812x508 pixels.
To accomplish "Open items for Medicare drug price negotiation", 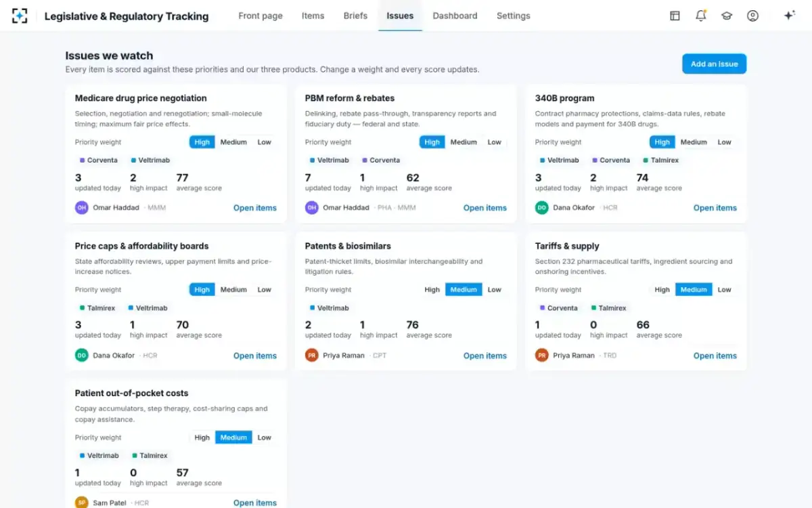I will (x=255, y=208).
